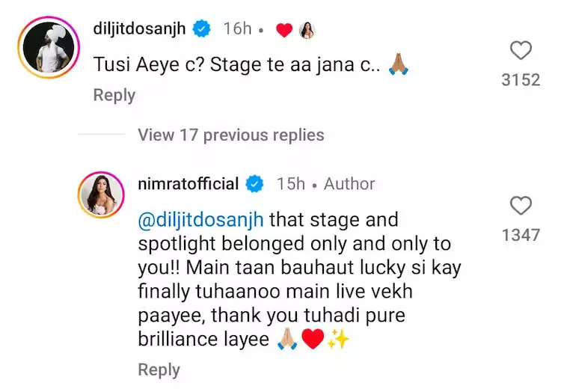Click the red heart liked-by-author icon
Screen dimensions: 561x392
click(284, 30)
